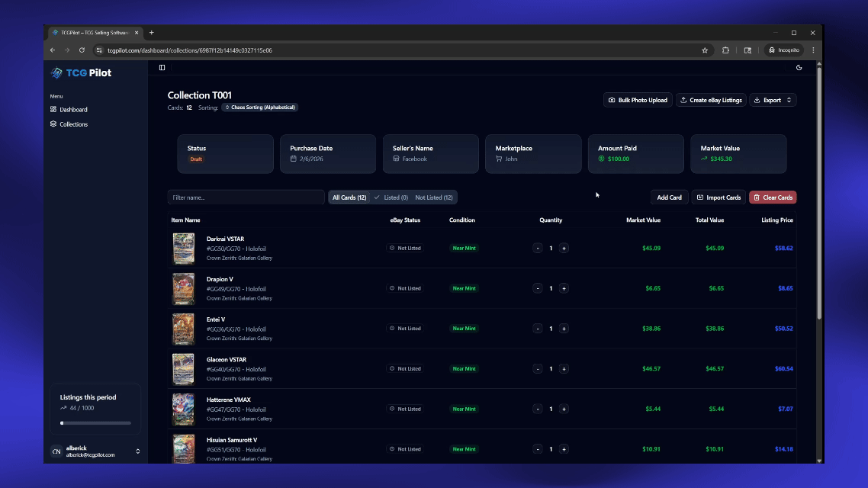The height and width of the screenshot is (488, 868).
Task: Click the Listings this period progress slider
Action: click(95, 422)
